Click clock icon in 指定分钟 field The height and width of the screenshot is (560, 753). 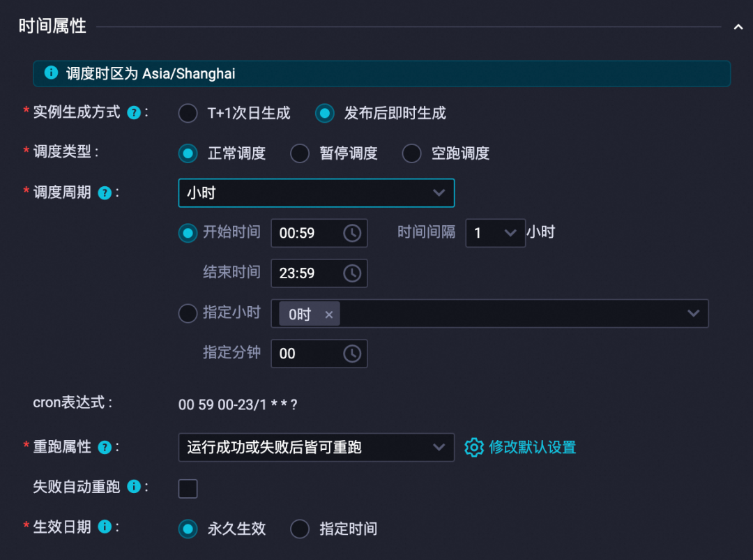coord(352,354)
